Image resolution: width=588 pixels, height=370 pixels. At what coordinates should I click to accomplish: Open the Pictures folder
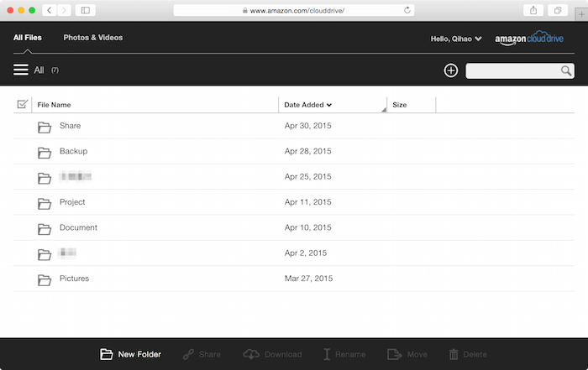click(74, 279)
